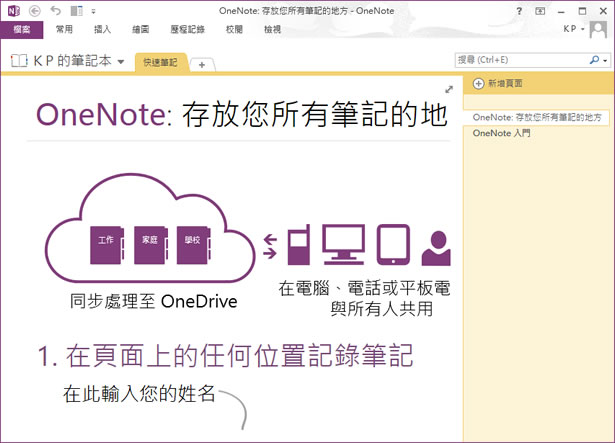The width and height of the screenshot is (615, 443).
Task: Open the Help question mark
Action: (x=519, y=11)
